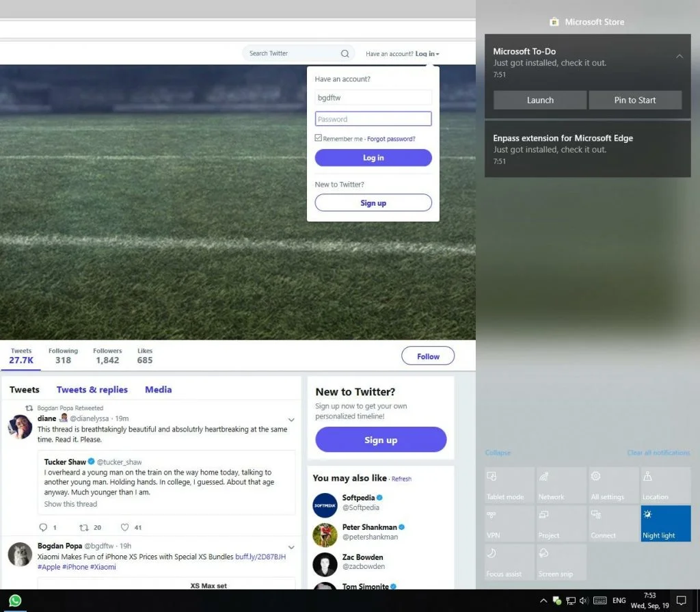
Task: Like diane's tweet with the heart icon
Action: 124,527
